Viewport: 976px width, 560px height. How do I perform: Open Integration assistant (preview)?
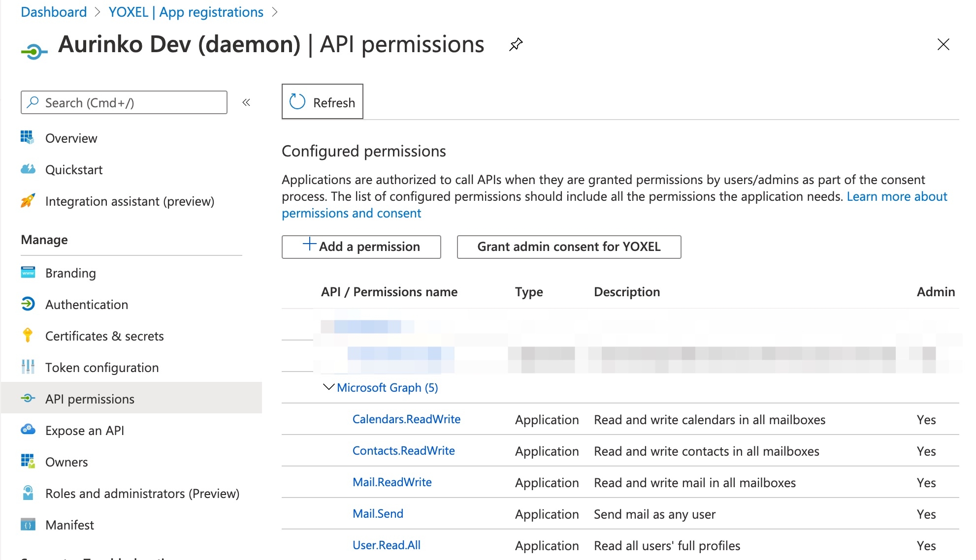click(x=130, y=201)
